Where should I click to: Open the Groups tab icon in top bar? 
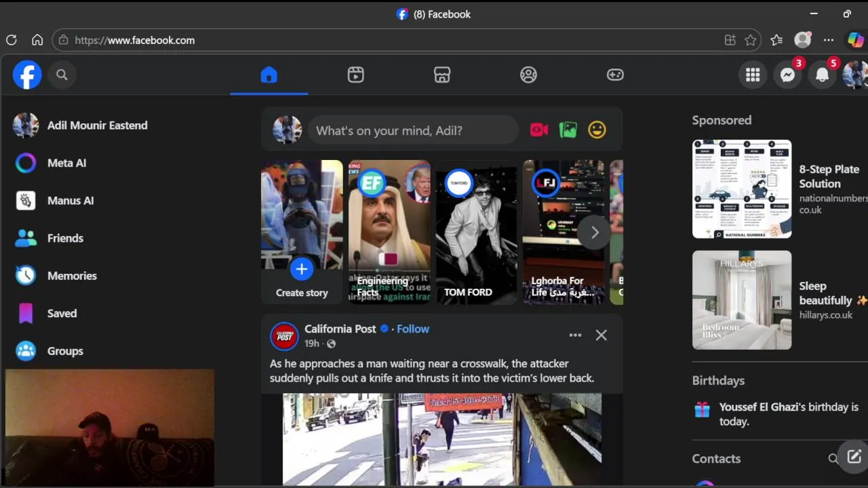tap(528, 75)
